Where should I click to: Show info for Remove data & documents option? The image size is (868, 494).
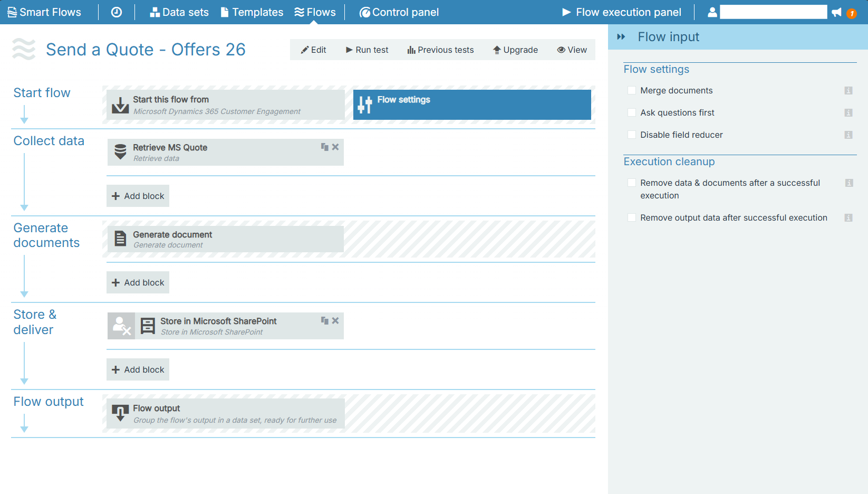(x=849, y=183)
